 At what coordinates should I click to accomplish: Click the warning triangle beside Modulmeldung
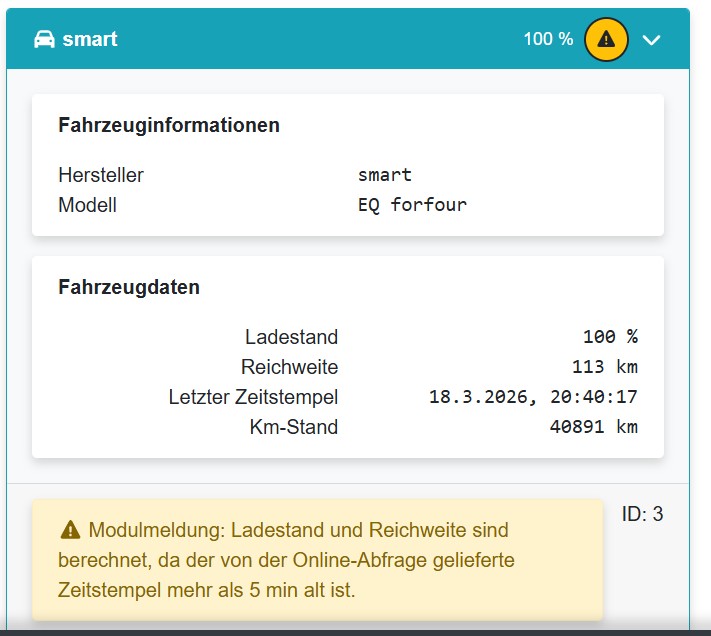(x=70, y=530)
